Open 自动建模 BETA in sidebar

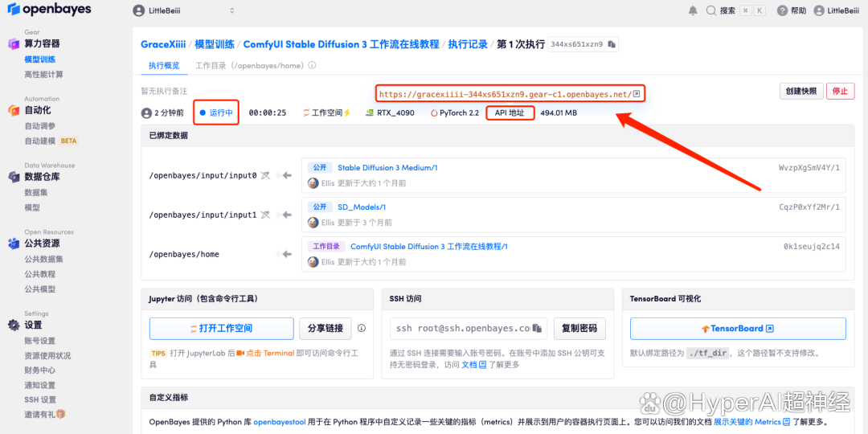point(51,141)
